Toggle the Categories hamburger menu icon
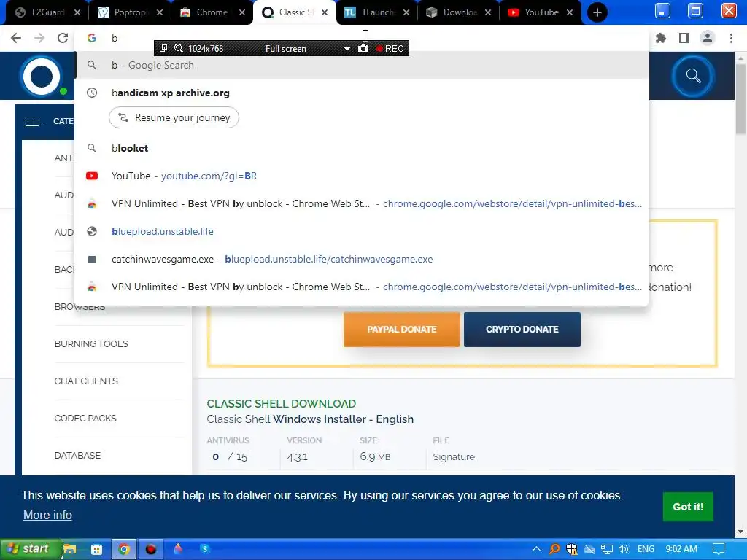747x560 pixels. tap(34, 122)
